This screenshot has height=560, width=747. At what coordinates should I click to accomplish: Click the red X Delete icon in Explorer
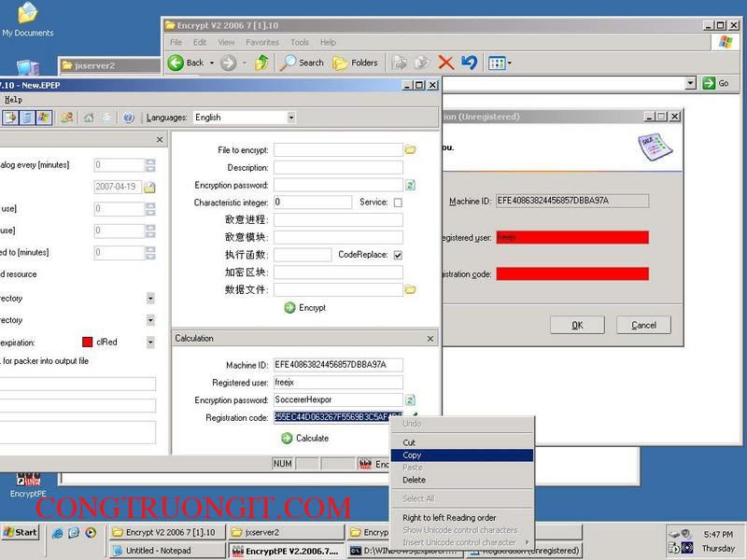[446, 63]
